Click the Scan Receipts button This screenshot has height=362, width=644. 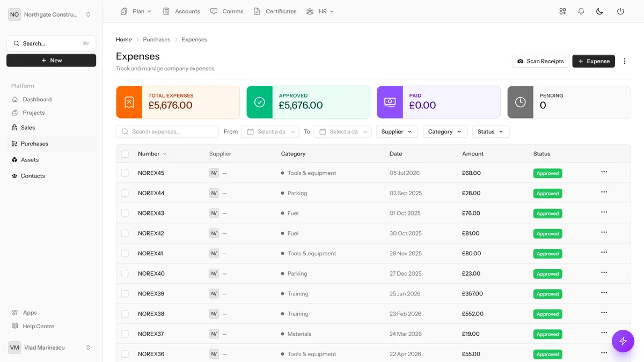coord(540,61)
